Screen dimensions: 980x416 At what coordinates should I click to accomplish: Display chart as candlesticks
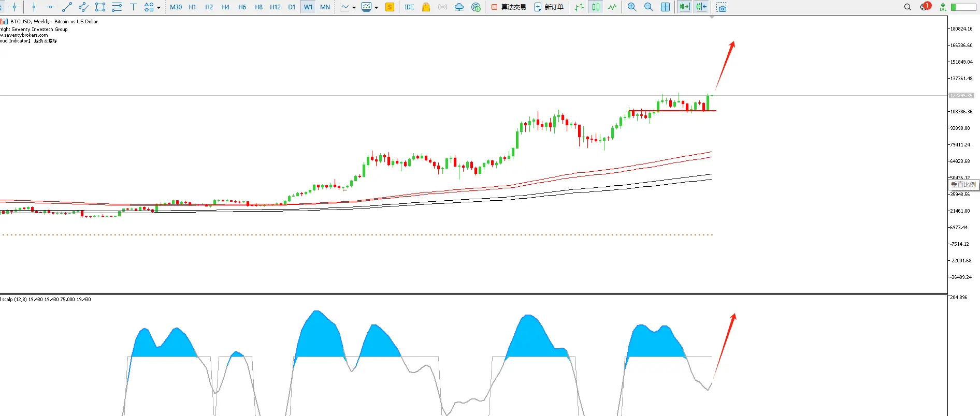(x=596, y=7)
